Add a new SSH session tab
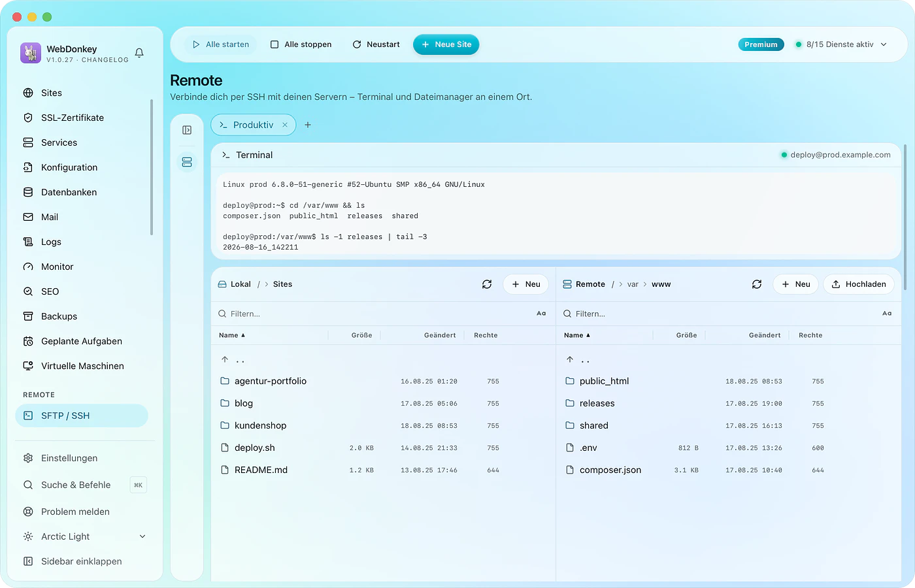915x588 pixels. click(x=308, y=125)
